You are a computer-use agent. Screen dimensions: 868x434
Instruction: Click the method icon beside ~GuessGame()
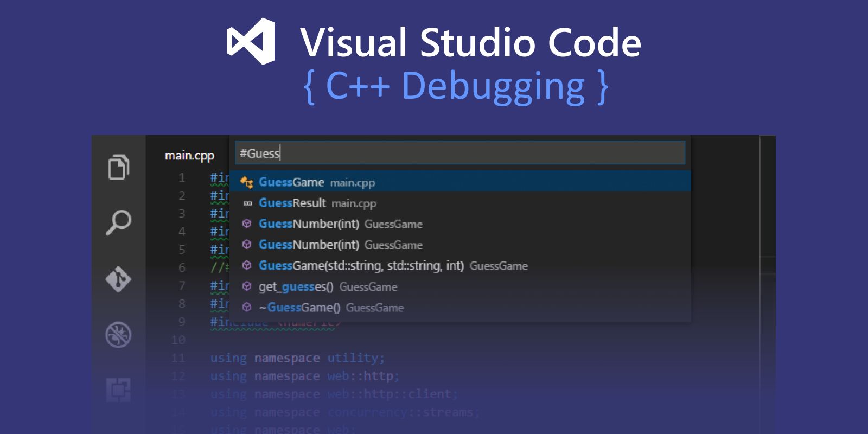tap(247, 307)
